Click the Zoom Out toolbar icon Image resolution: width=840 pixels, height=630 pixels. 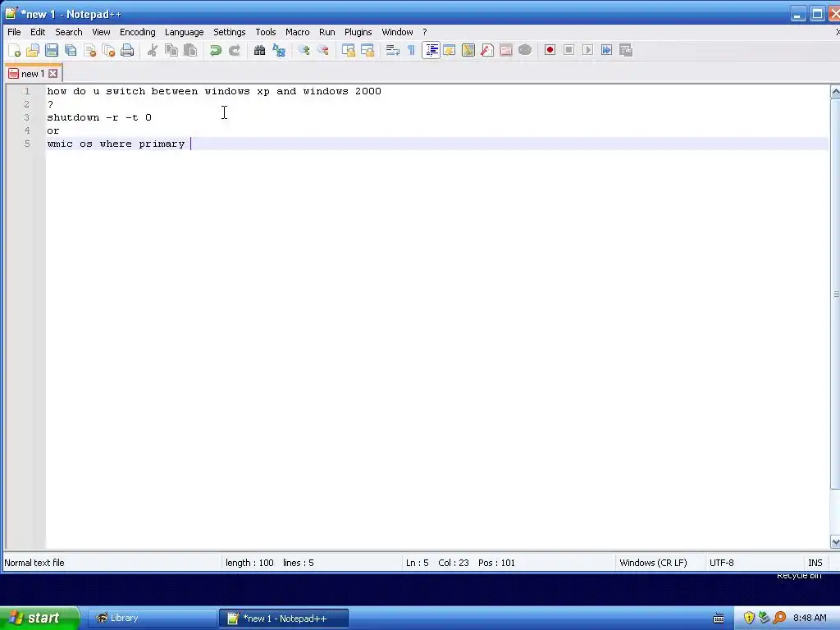point(323,50)
